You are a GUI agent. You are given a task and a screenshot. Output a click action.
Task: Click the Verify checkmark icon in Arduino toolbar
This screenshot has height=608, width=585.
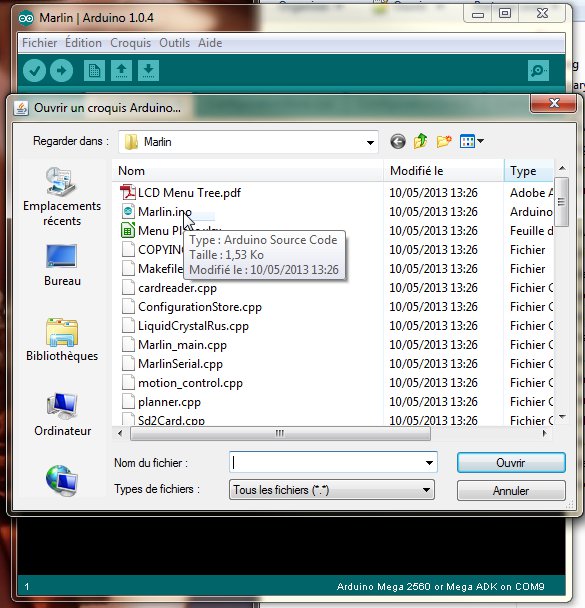coord(34,71)
